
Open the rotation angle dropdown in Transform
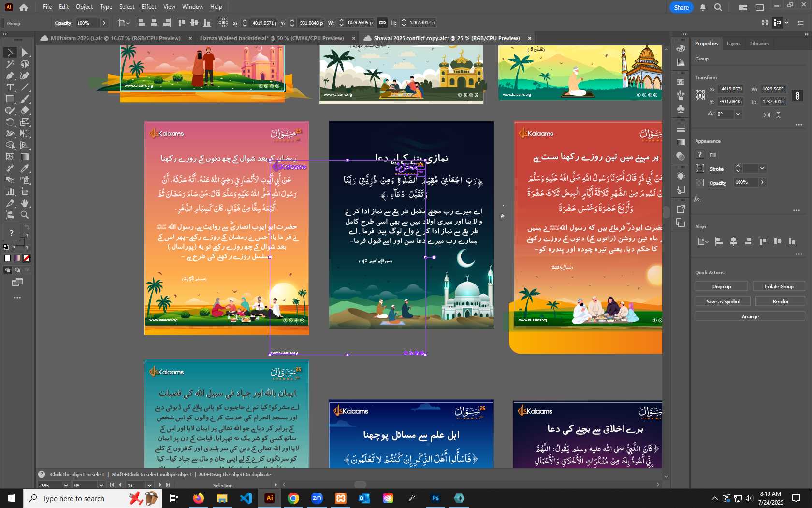coord(738,114)
